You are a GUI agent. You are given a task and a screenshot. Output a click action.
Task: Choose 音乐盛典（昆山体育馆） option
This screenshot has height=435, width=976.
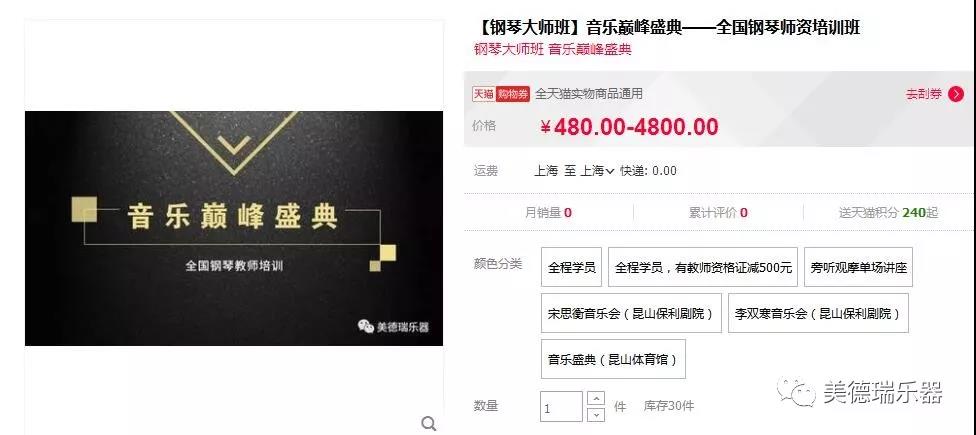pos(613,359)
